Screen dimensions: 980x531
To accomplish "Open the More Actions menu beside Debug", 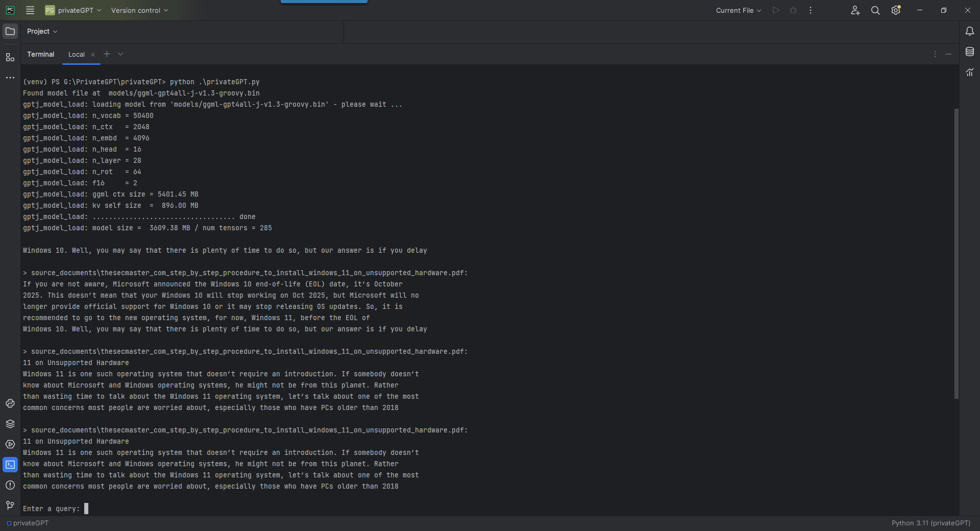I will 811,10.
